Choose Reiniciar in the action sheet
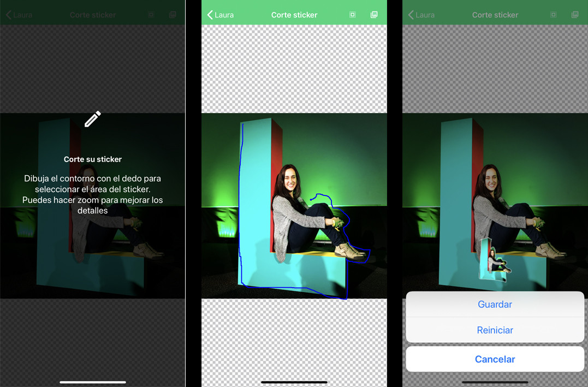588x387 pixels. tap(495, 330)
